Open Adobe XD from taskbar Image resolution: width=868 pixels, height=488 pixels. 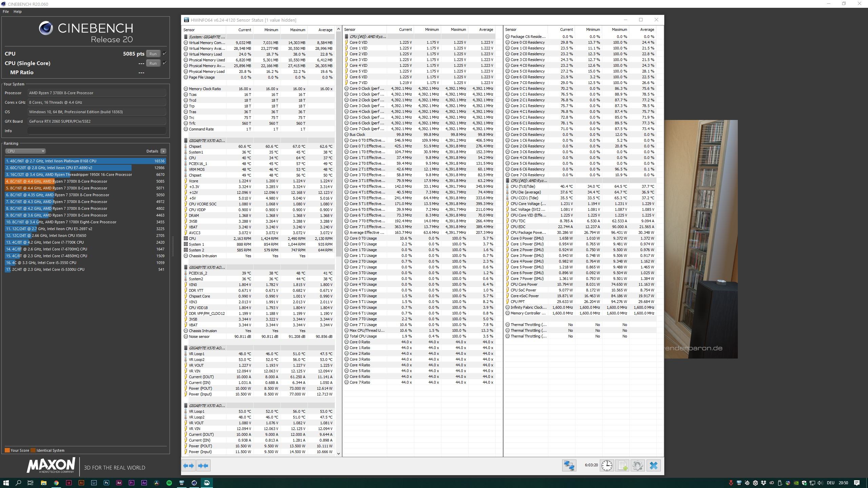119,483
